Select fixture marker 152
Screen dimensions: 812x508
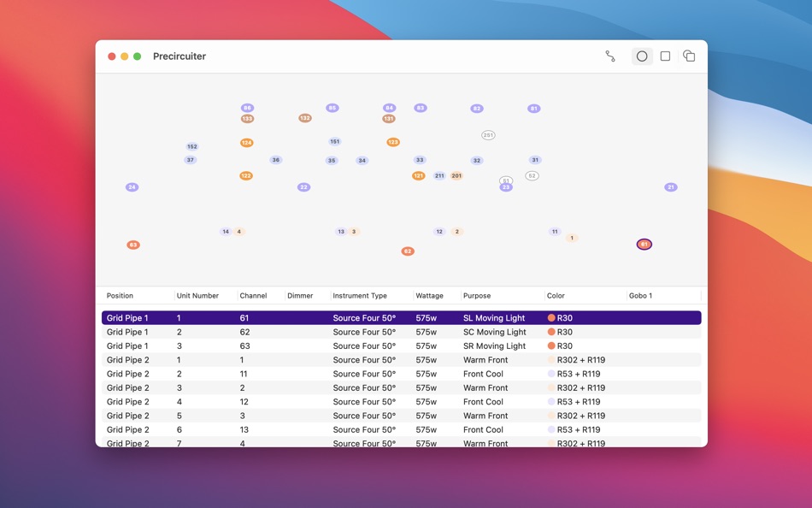[x=192, y=147]
